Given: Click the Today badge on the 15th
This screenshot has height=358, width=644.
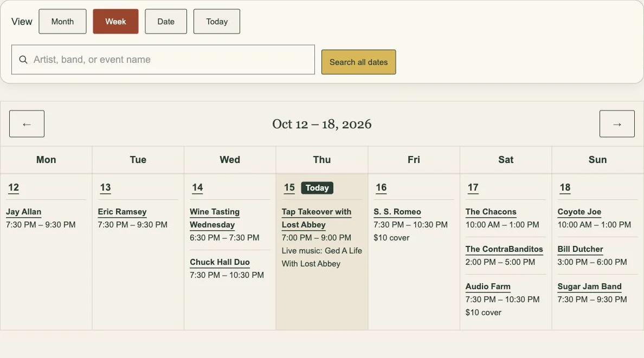Looking at the screenshot, I should [317, 187].
